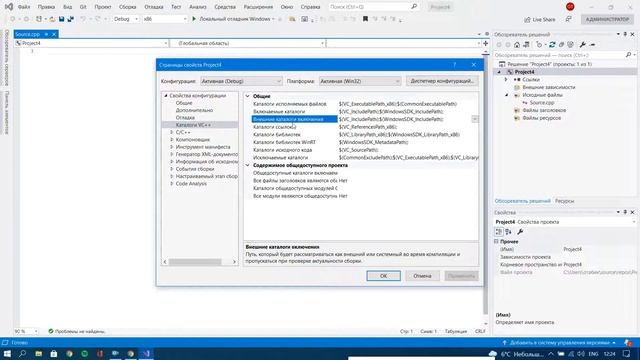Click the Microsoft Store taskbar icon
This screenshot has width=640, height=360.
pos(53,354)
